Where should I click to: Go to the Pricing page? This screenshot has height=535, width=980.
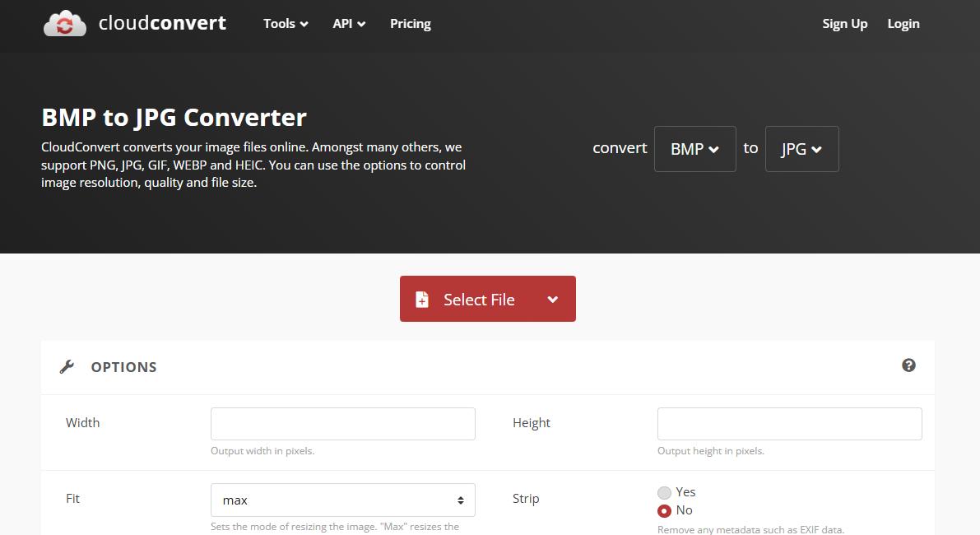pyautogui.click(x=410, y=24)
